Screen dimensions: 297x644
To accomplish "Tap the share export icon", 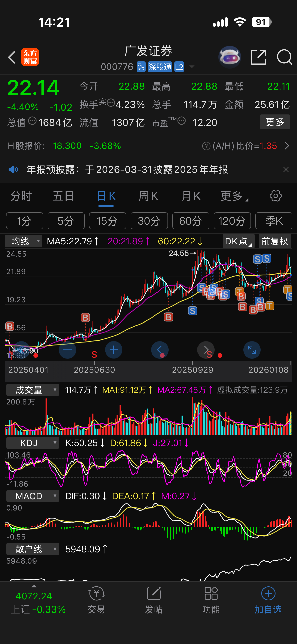I will (x=259, y=57).
